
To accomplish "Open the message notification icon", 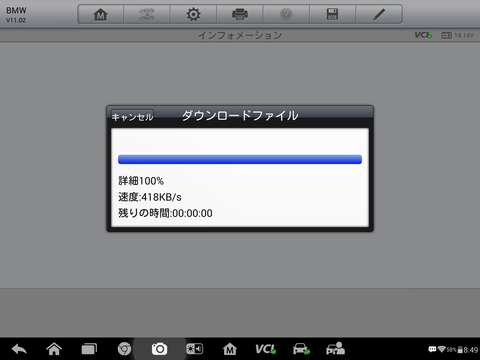I will [x=432, y=349].
